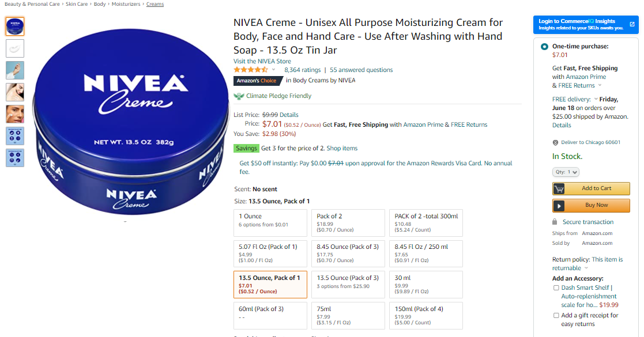Click the Amazon's Choice badge
The height and width of the screenshot is (337, 644).
coord(257,81)
